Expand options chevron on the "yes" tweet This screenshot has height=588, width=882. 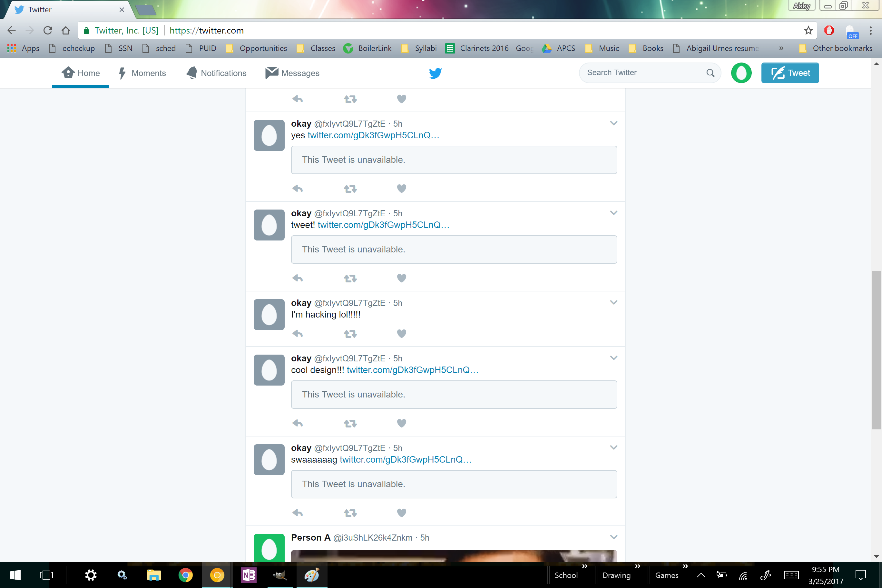coord(613,123)
